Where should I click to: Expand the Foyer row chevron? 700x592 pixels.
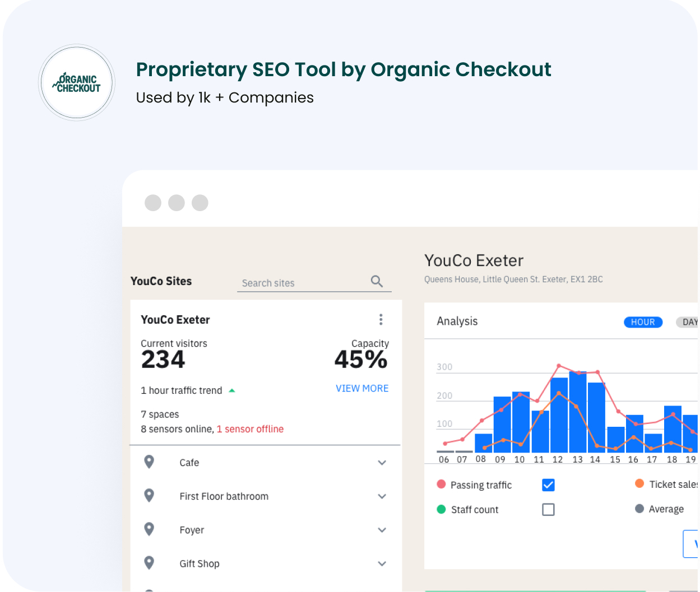382,530
